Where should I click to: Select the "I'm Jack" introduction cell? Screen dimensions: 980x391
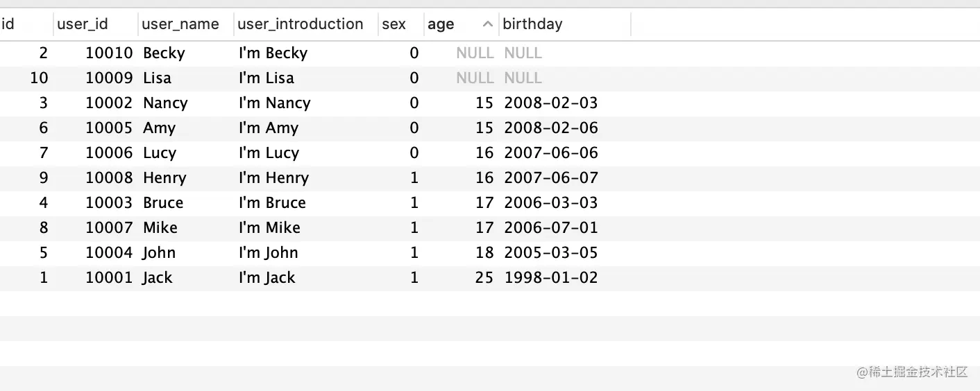click(x=267, y=278)
